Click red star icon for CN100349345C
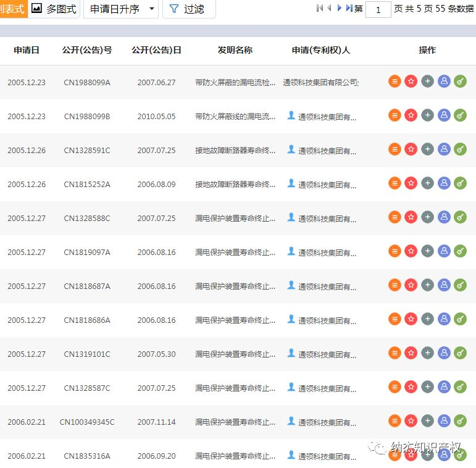This screenshot has width=476, height=468. coord(411,421)
